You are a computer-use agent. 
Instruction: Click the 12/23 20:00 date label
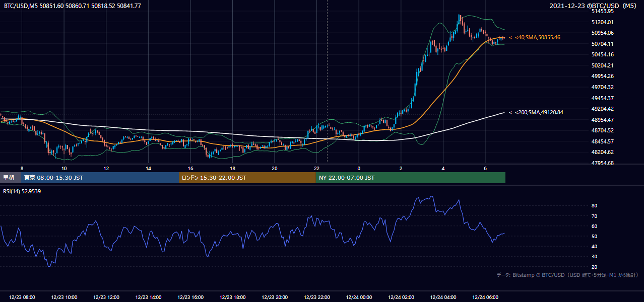point(275,297)
